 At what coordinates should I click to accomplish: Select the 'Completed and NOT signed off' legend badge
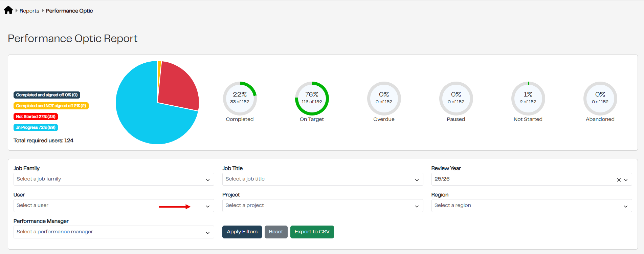click(51, 106)
